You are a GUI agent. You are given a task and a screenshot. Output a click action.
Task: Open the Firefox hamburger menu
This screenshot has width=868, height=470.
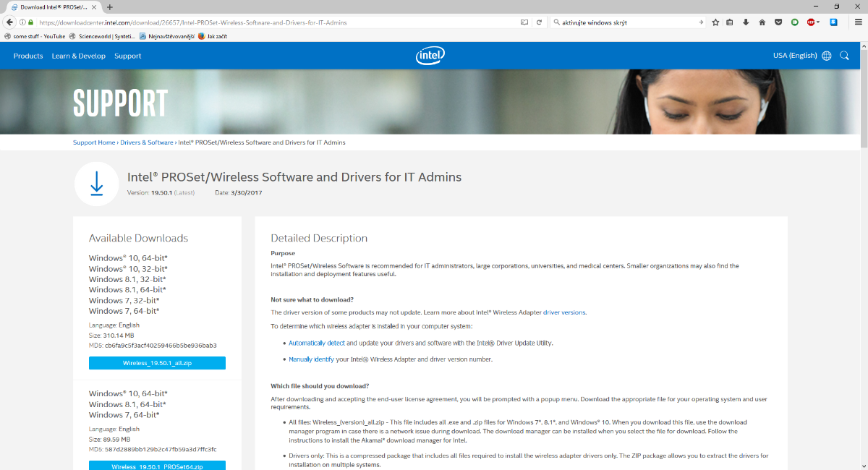coord(856,22)
